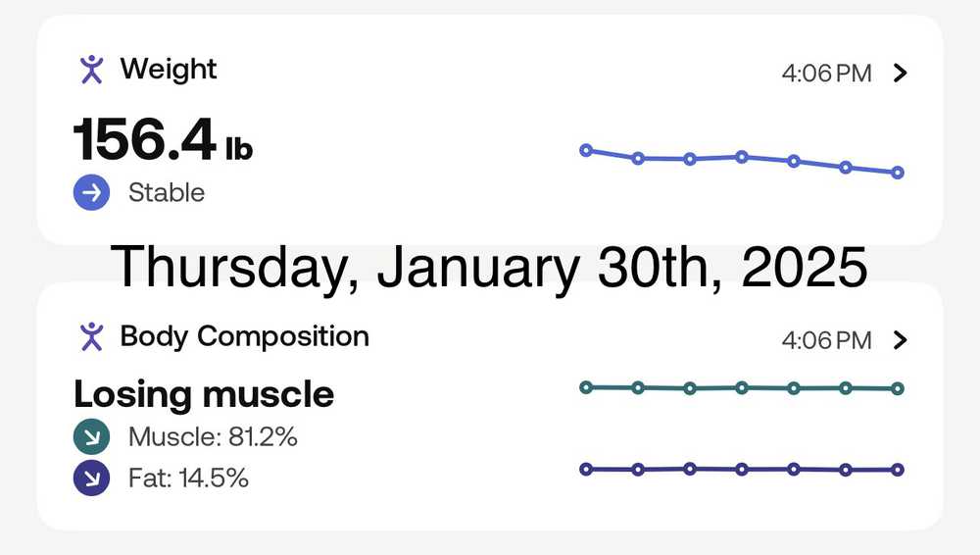Click the blue Stable arrow icon

pos(91,193)
